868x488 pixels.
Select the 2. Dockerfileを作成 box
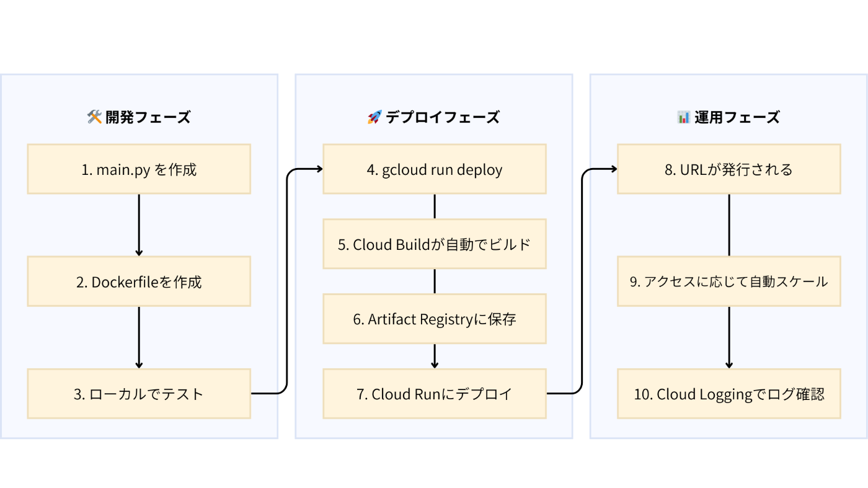tap(139, 282)
